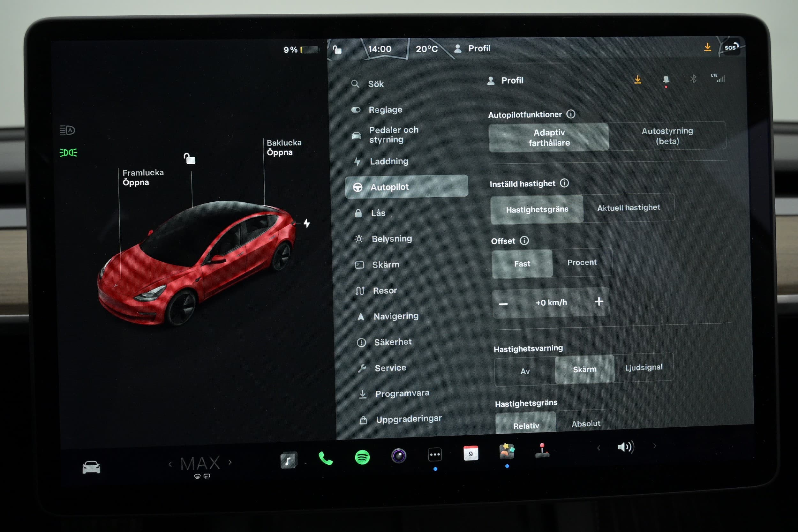798x532 pixels.
Task: Open notifications bell icon
Action: click(666, 80)
